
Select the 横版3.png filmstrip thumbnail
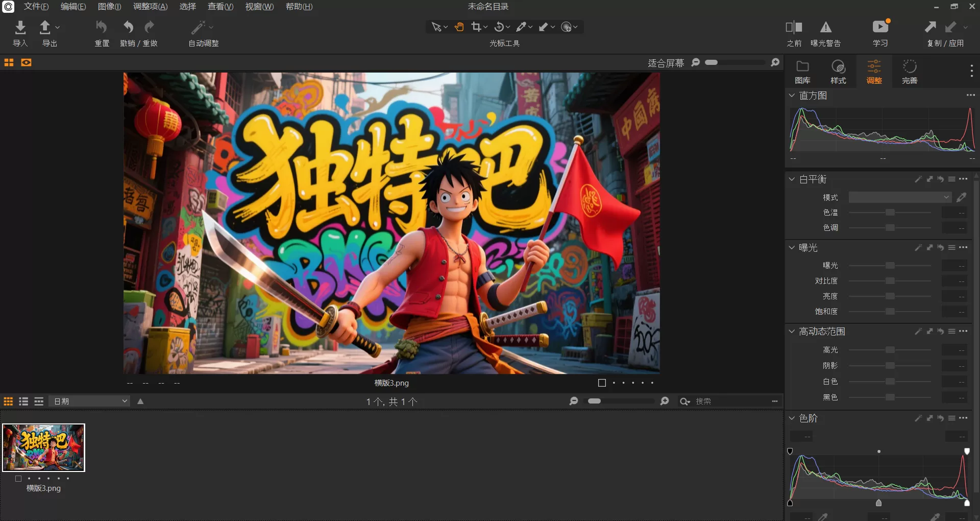pos(43,447)
